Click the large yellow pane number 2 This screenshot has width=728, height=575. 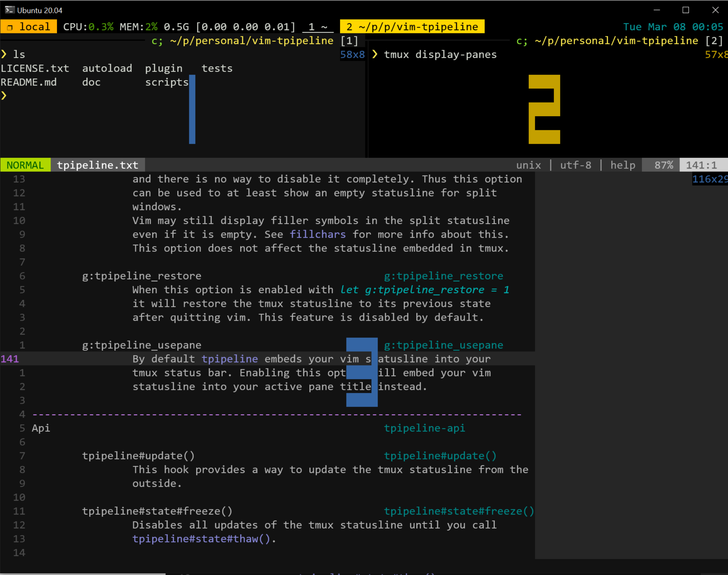point(544,109)
